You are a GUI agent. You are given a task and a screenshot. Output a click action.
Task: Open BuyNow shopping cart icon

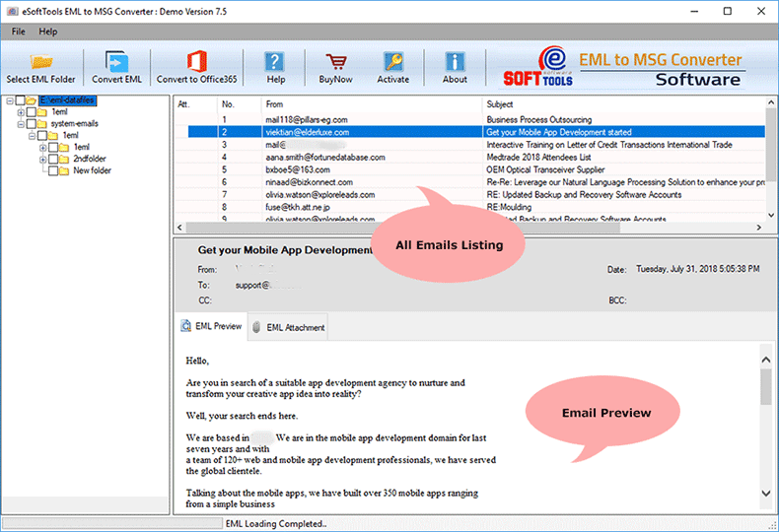pos(336,61)
